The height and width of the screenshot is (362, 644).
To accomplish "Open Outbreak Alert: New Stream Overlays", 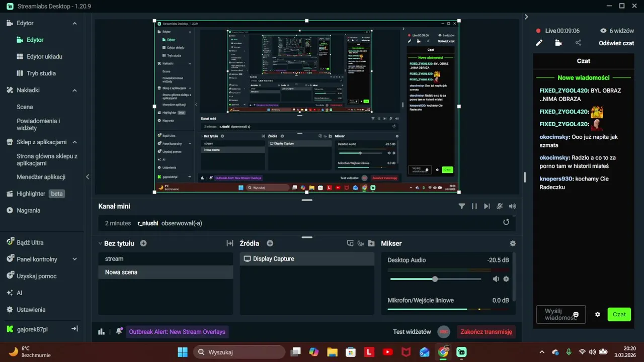I will (177, 332).
